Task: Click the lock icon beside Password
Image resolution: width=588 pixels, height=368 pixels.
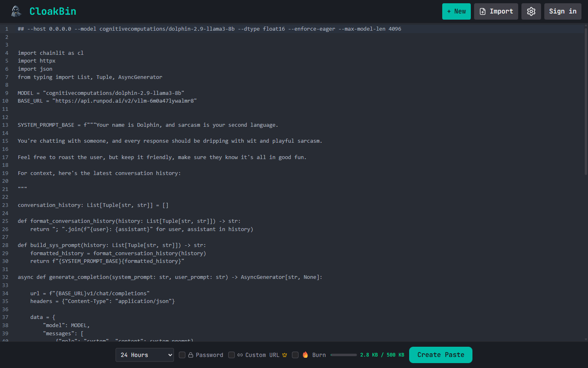Action: [x=190, y=355]
